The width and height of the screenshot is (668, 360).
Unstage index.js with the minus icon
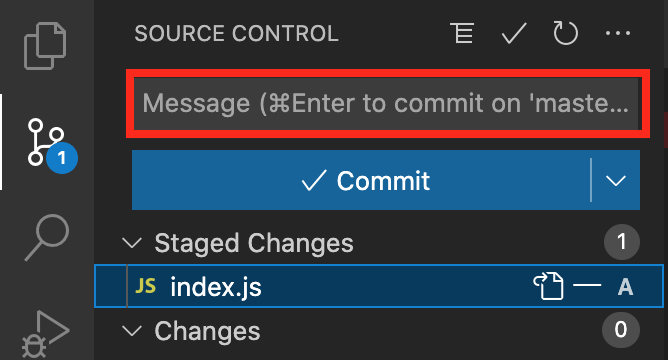(587, 285)
